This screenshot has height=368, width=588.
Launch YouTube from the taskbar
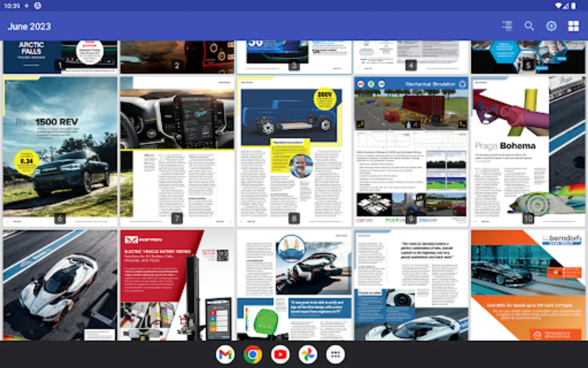tap(280, 355)
